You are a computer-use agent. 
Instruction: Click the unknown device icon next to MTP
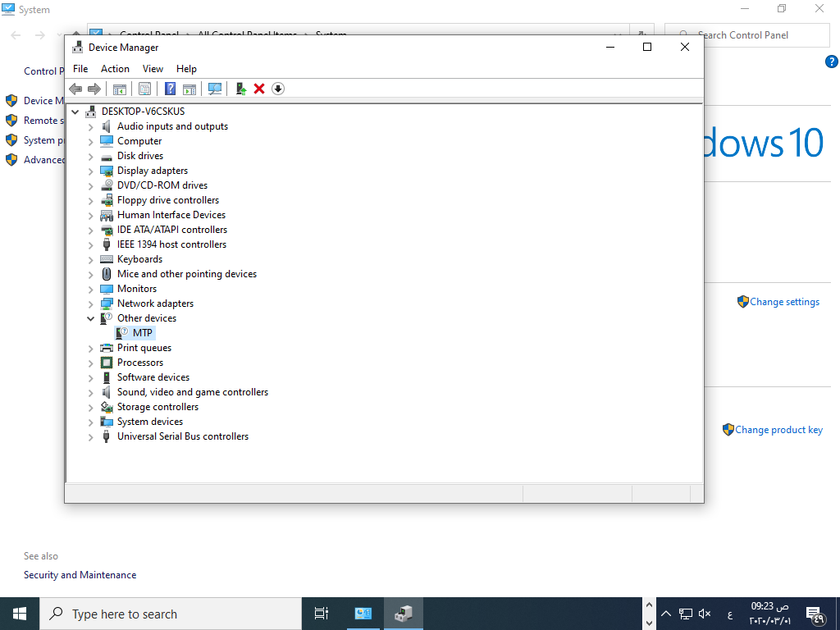pos(121,333)
